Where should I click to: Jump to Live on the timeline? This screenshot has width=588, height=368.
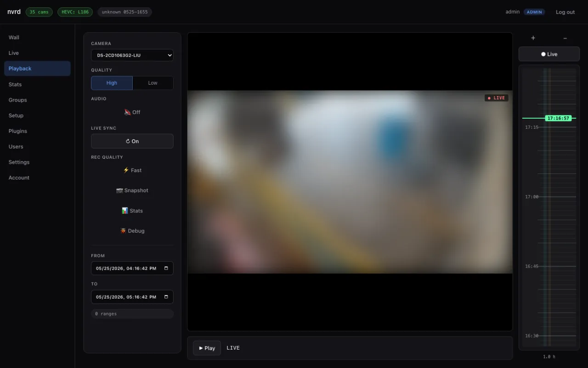(x=549, y=54)
